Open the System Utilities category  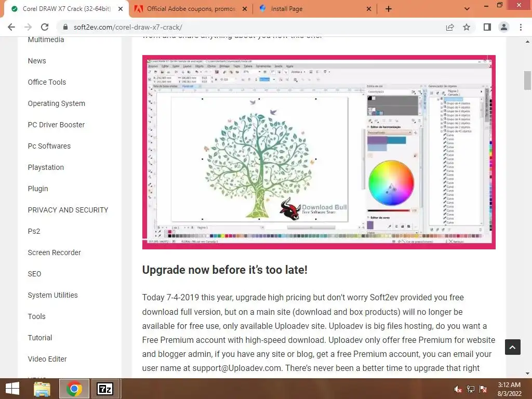52,295
